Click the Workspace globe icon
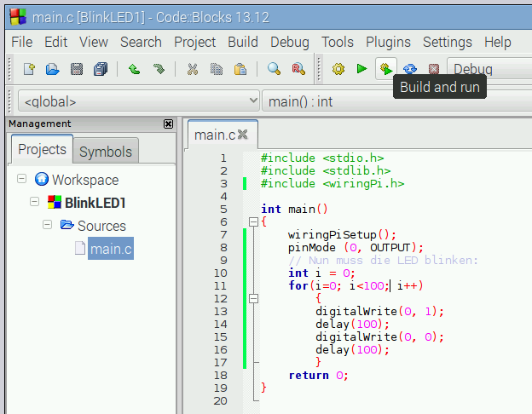The height and width of the screenshot is (414, 532). [x=42, y=179]
